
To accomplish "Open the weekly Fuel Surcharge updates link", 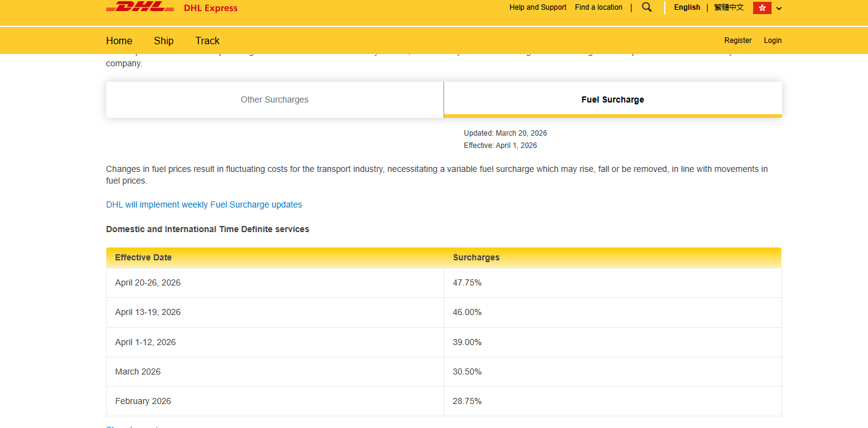I will [x=204, y=204].
